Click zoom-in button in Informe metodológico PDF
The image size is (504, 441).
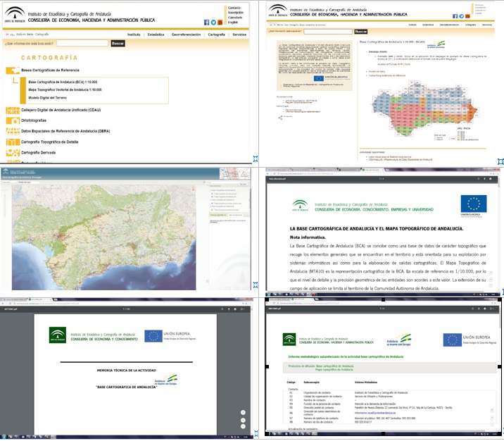pyautogui.click(x=492, y=418)
